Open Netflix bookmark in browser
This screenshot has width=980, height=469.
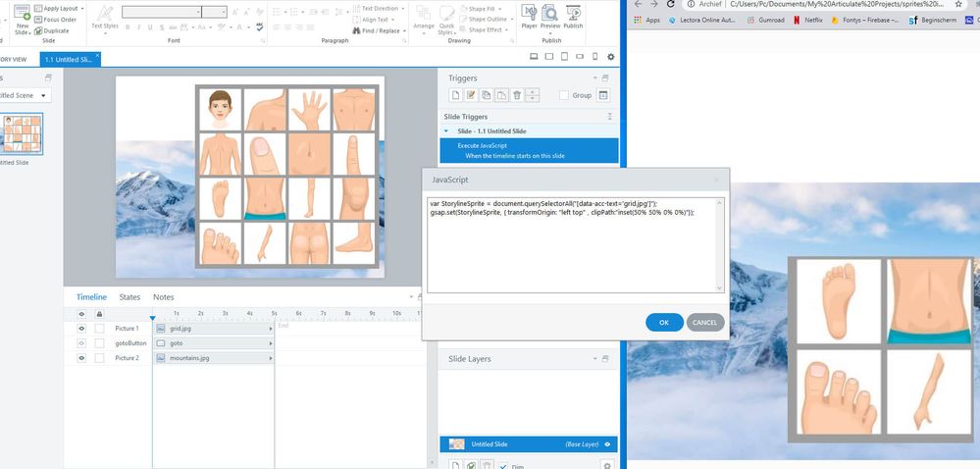(x=807, y=20)
